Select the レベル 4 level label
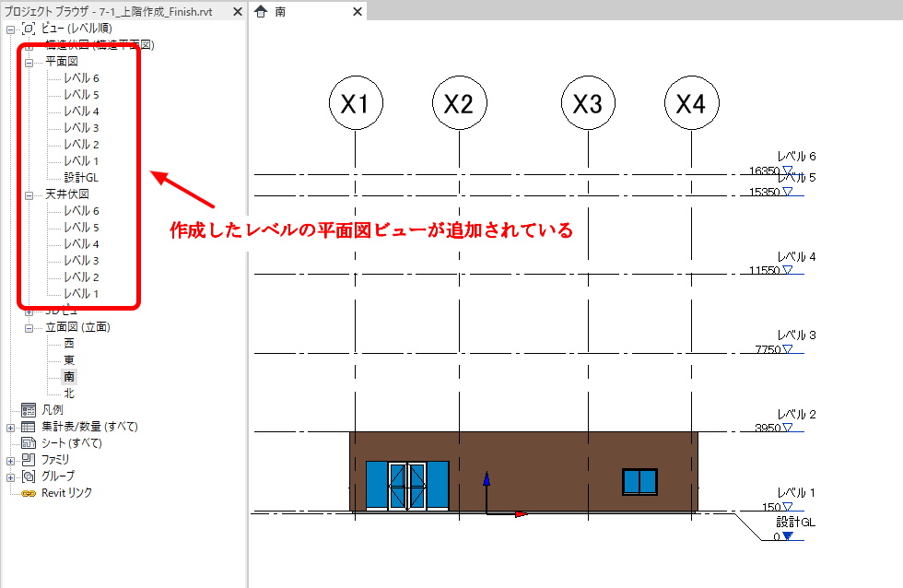This screenshot has height=588, width=903. pos(796,257)
